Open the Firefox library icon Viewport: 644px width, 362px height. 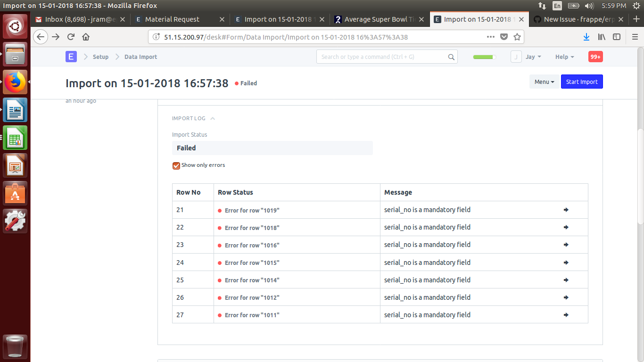(x=602, y=37)
